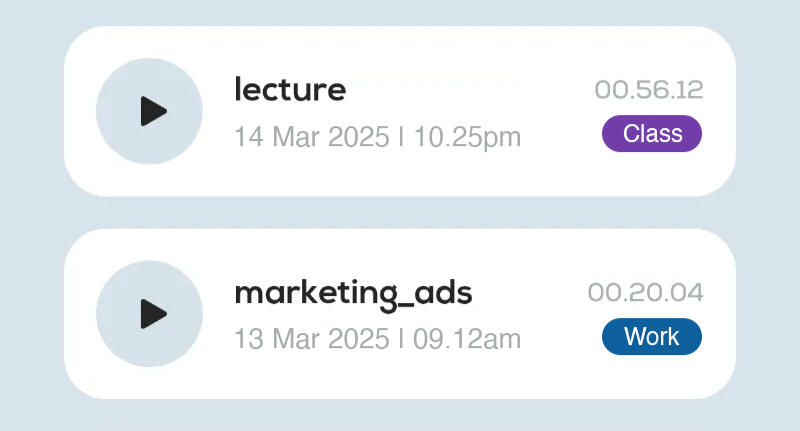Viewport: 800px width, 431px height.
Task: Click the separator bar in lecture's date line
Action: click(401, 137)
